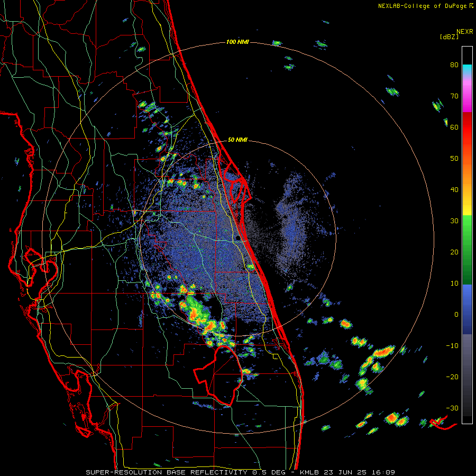Click the -10 value on the dBZ scale
The image size is (476, 476).
click(x=452, y=345)
